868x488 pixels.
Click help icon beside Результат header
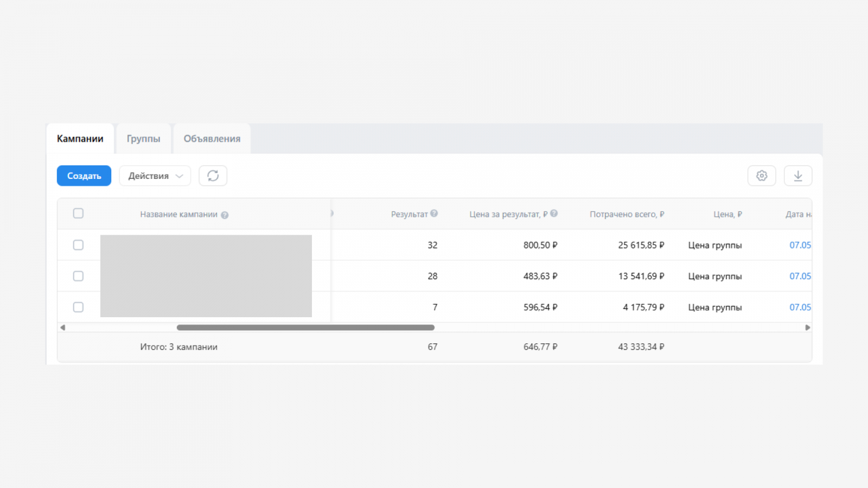click(434, 214)
